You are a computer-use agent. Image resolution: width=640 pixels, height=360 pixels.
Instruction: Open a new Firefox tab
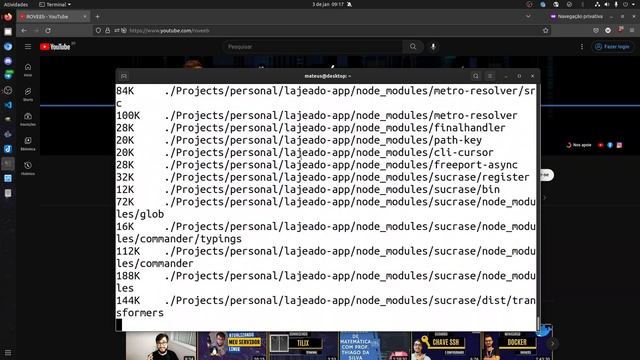[98, 16]
